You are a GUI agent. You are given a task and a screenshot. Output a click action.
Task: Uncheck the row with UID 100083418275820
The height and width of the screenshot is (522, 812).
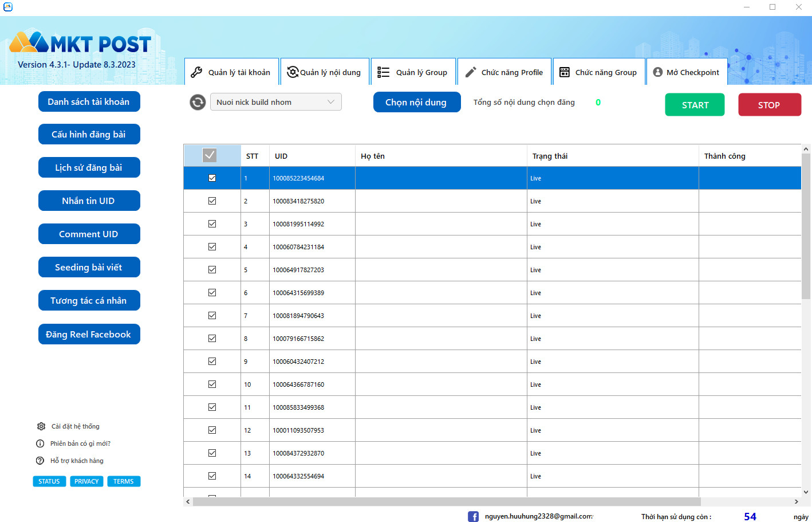[x=212, y=201]
